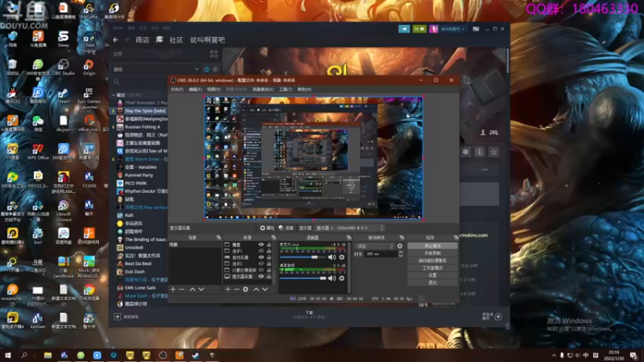The image size is (644, 362).
Task: Launch Epic Games Launcher desktop shortcut
Action: pos(89,98)
